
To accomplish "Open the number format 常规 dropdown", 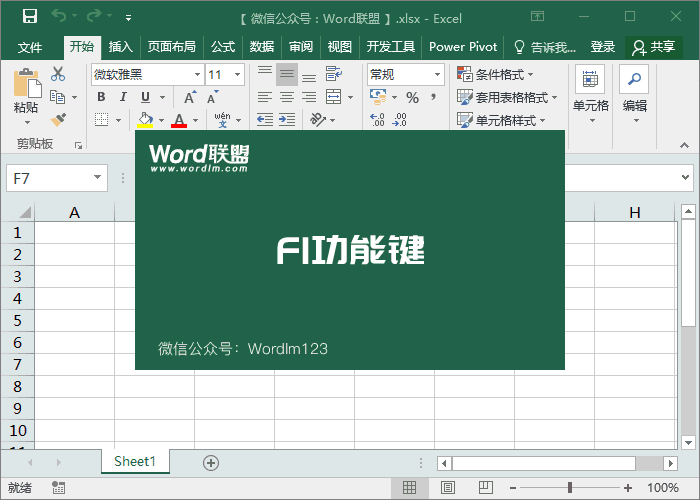I will pos(405,75).
